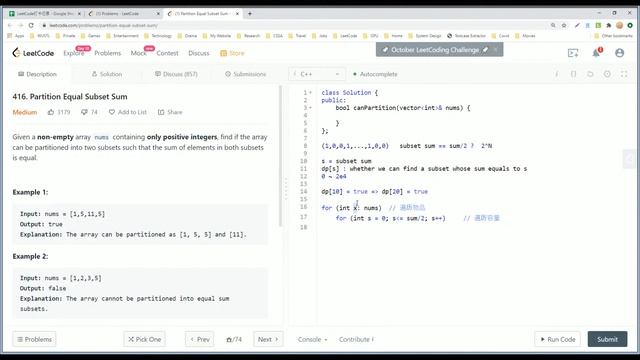
Task: Open the browser extensions puzzle icon
Action: pos(609,25)
